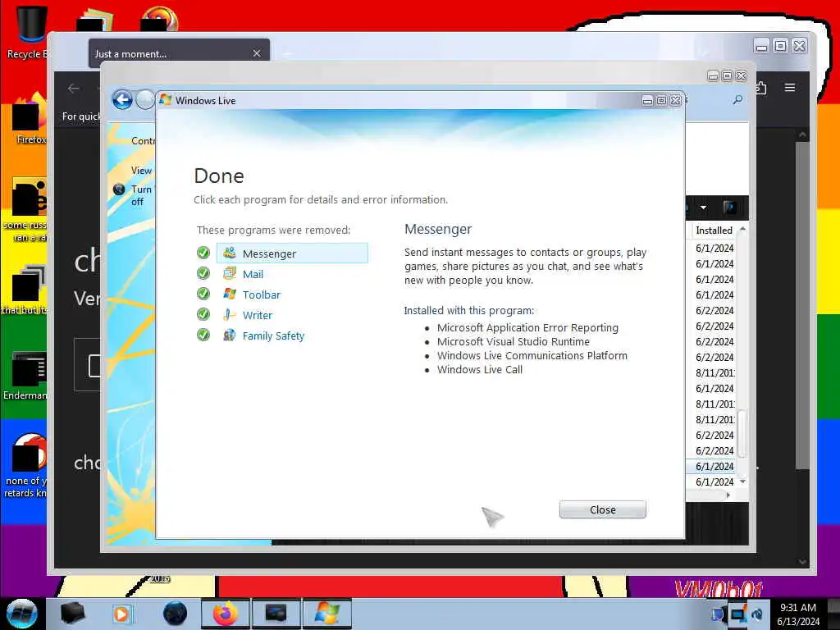Screen dimensions: 840x630
Task: Click the 'Turn off' link in Control Panel sidebar
Action: pyautogui.click(x=141, y=195)
